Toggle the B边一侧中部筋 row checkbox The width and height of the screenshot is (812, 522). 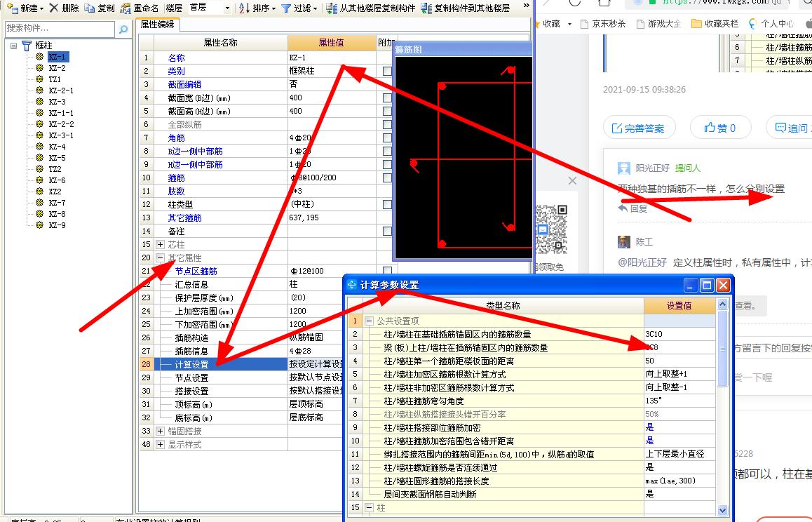[387, 151]
